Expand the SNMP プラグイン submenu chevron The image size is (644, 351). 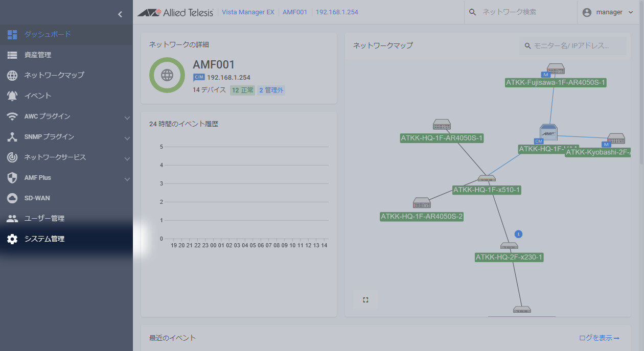(x=127, y=138)
